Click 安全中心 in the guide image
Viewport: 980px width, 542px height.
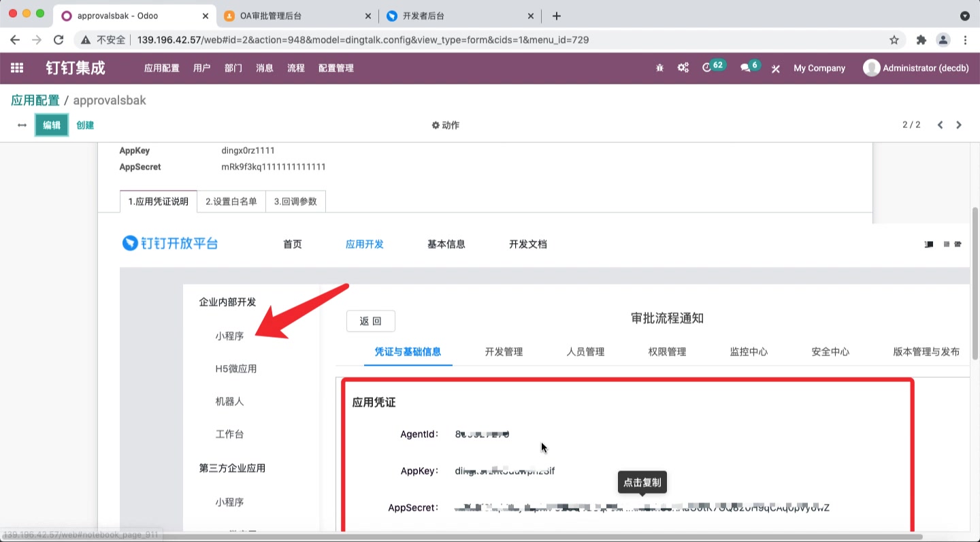pos(830,352)
